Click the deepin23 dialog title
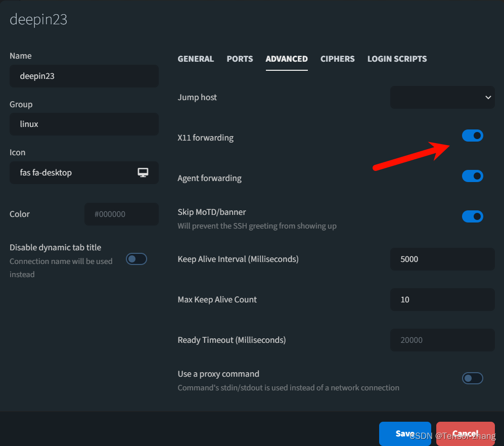The height and width of the screenshot is (446, 504). coord(38,20)
